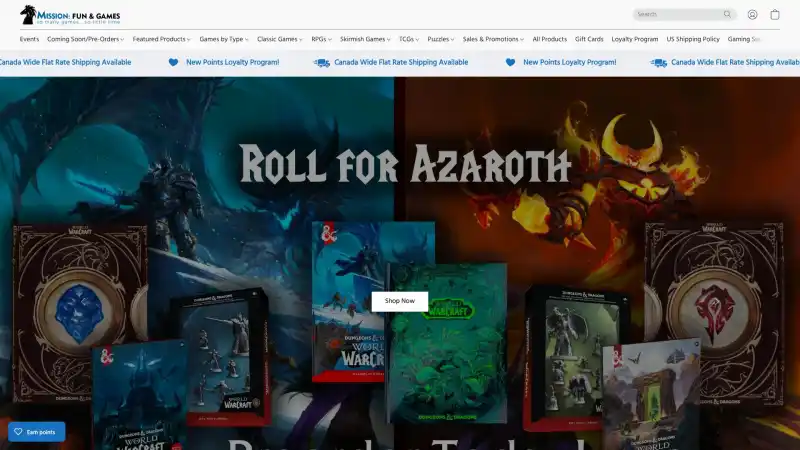
Task: Click the Roll for Azaroth banner title
Action: click(x=405, y=164)
